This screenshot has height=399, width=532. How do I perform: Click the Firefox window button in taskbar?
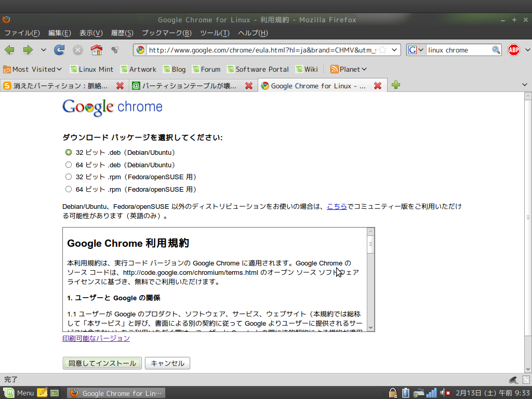(x=116, y=393)
